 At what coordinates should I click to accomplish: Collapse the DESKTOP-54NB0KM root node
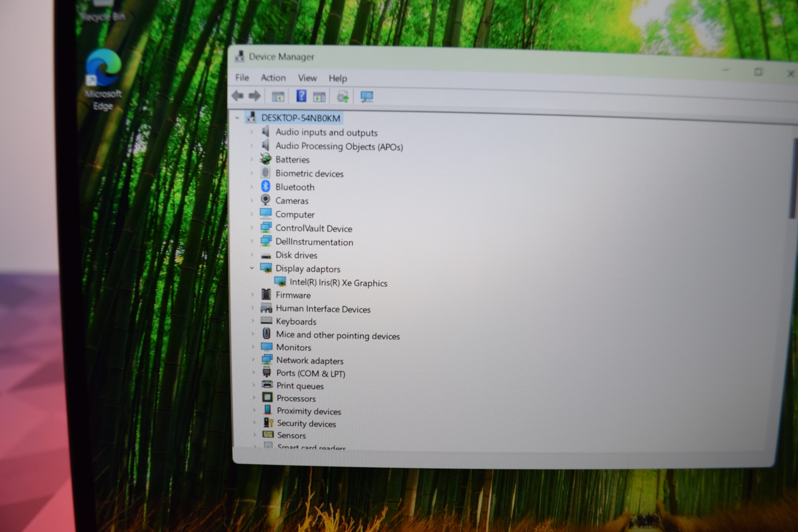click(237, 118)
